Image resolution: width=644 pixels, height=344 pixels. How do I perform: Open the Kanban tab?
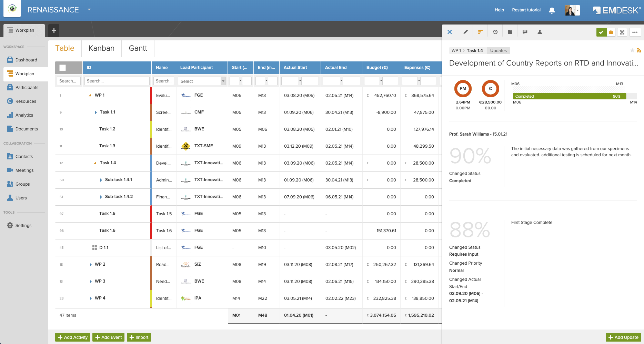click(101, 48)
